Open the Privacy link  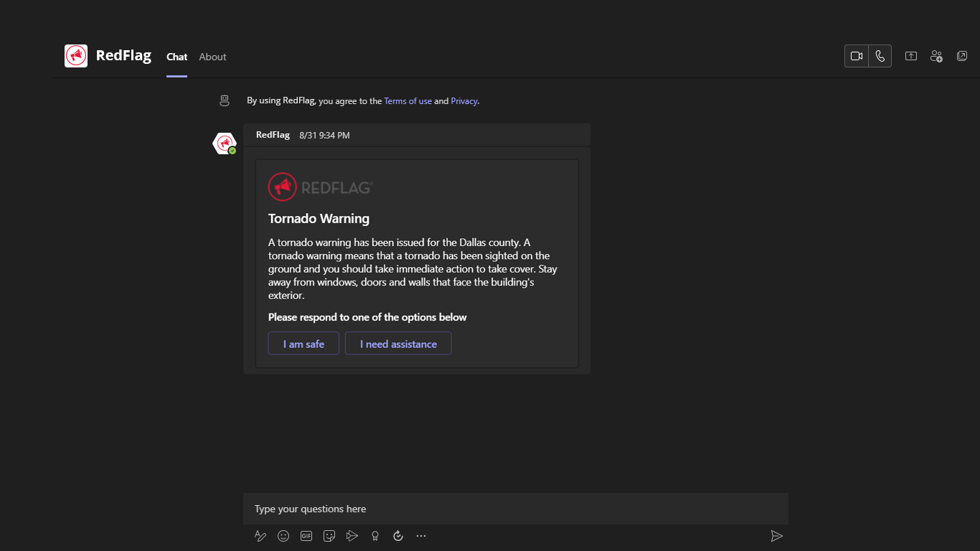click(x=463, y=101)
